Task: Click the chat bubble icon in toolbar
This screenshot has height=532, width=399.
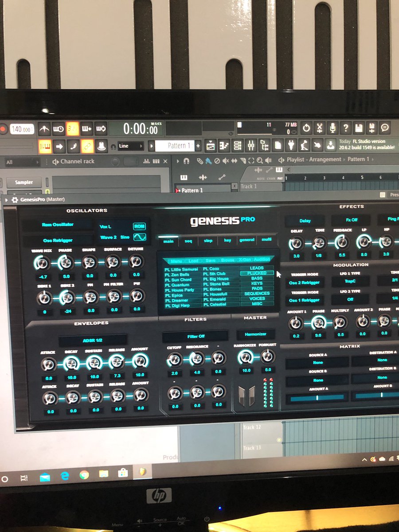Action: point(385,128)
